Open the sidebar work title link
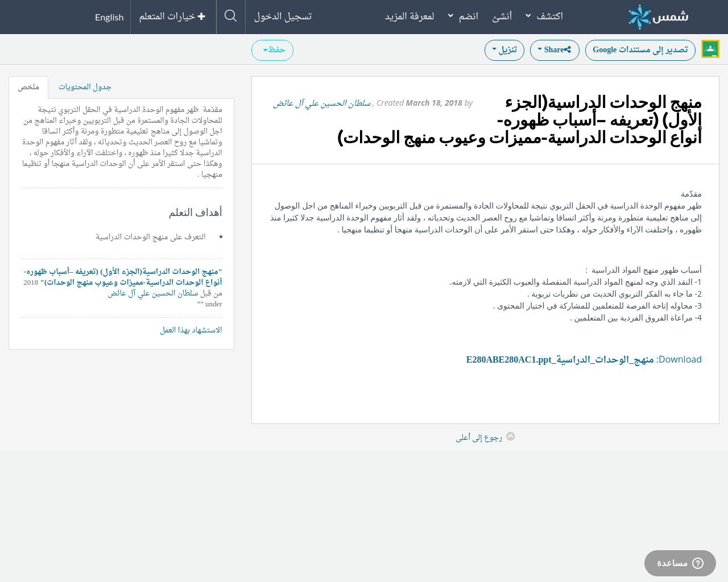Viewport: 728px width, 582px height. pos(123,277)
